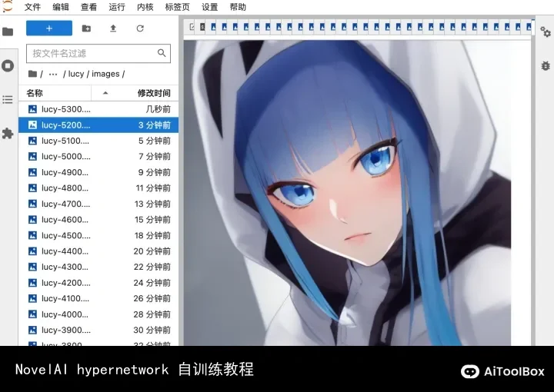Switch to the second dark document tab
Screen dimensions: 554x392
[202, 27]
